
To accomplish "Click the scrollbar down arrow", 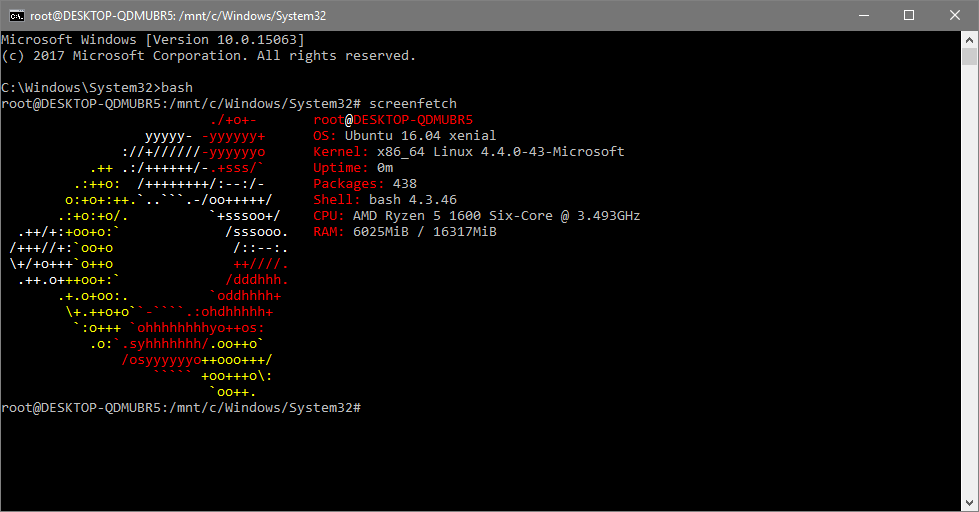I will 969,503.
